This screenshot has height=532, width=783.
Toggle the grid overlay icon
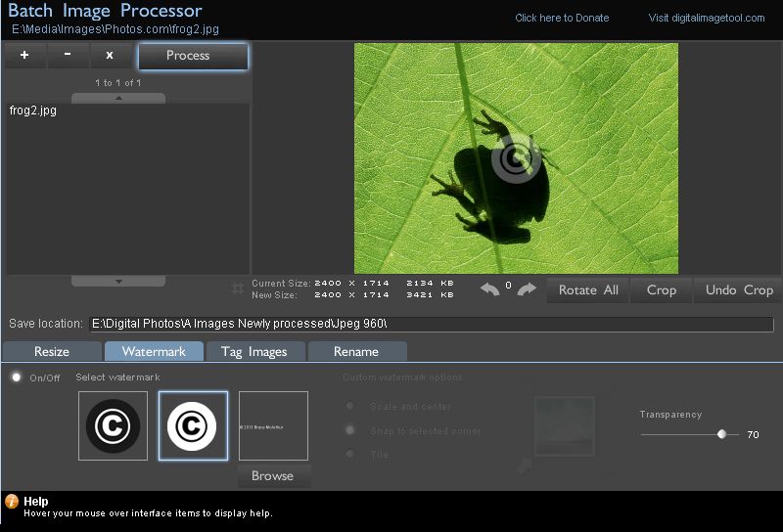click(x=238, y=288)
